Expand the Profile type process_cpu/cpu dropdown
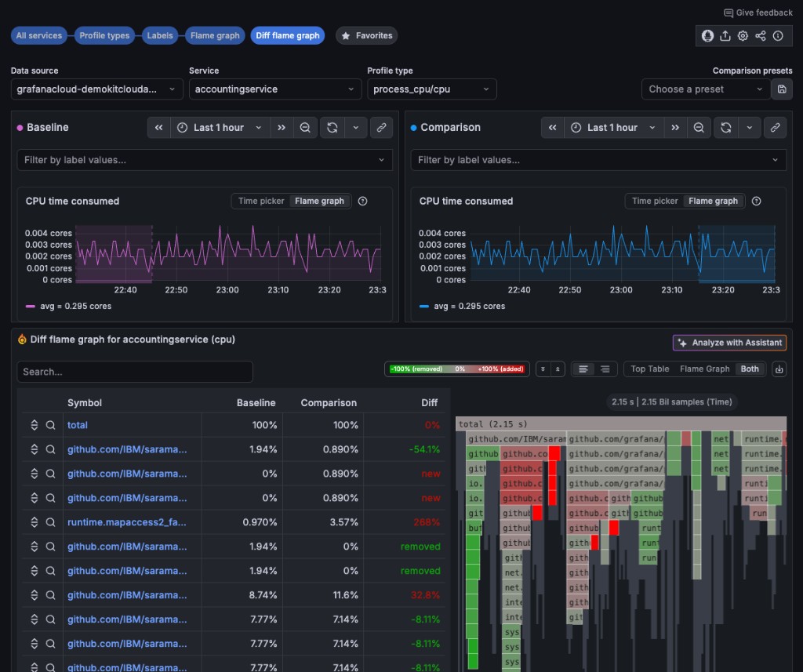Screen dimensions: 803x672 point(431,89)
